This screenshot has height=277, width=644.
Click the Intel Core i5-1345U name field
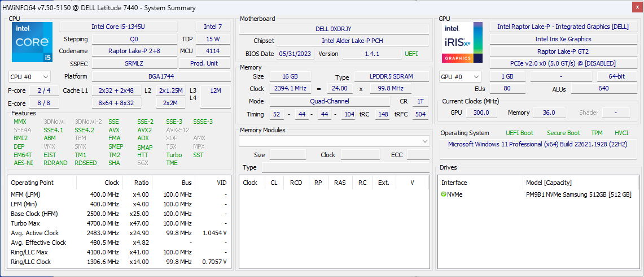click(x=119, y=27)
